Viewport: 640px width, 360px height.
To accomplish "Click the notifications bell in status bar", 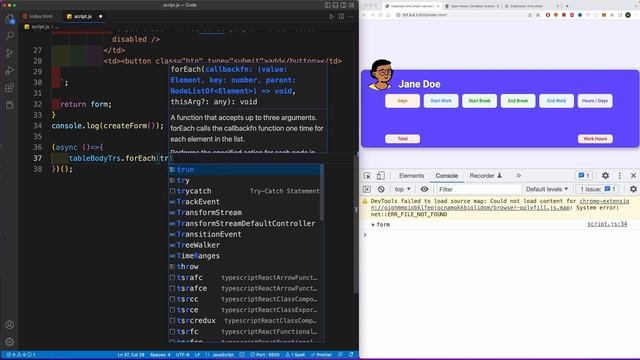I will [351, 355].
